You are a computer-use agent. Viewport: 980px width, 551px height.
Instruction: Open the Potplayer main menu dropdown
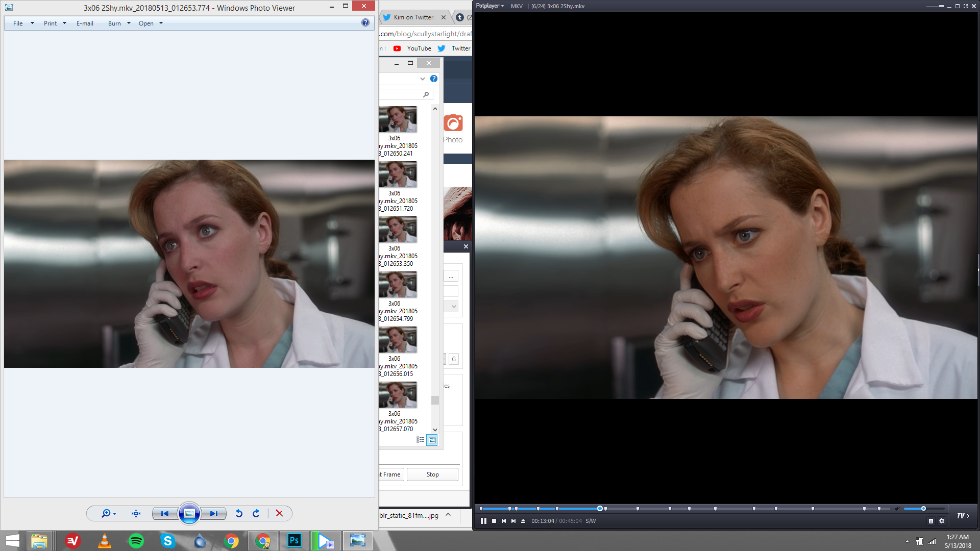click(490, 6)
